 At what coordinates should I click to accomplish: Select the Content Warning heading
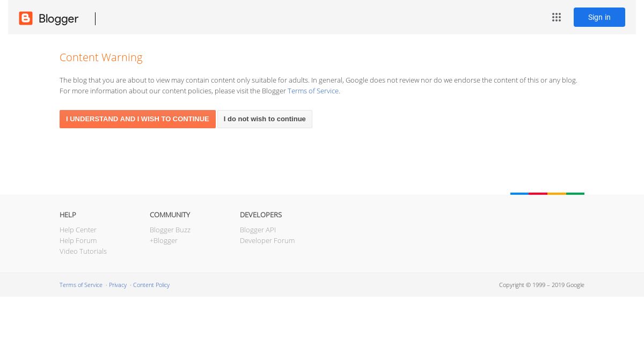pyautogui.click(x=101, y=57)
